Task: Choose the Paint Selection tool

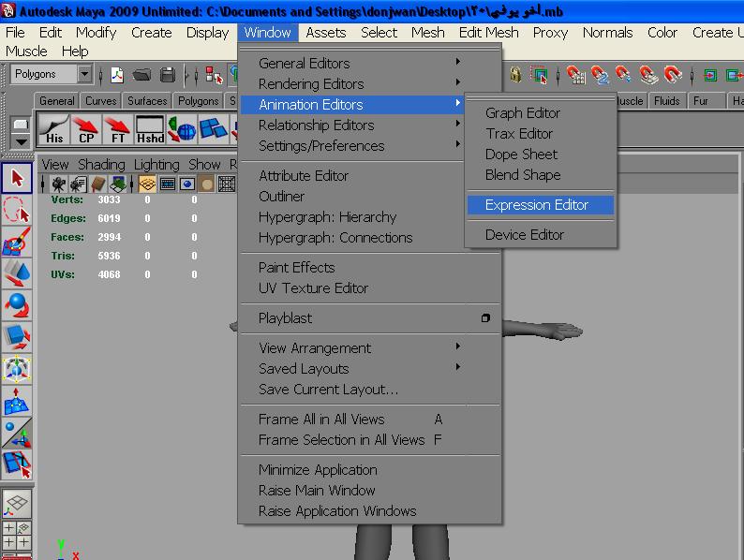Action: tap(17, 242)
